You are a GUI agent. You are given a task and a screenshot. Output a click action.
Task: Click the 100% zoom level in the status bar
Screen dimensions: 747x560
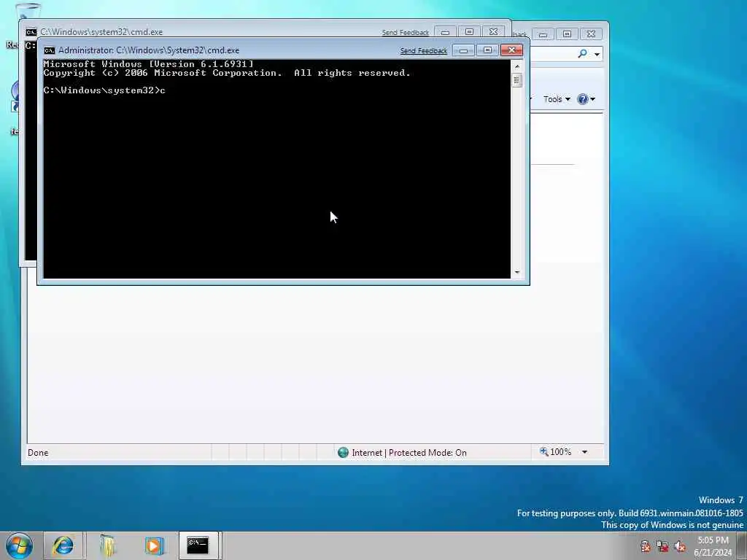pyautogui.click(x=555, y=452)
